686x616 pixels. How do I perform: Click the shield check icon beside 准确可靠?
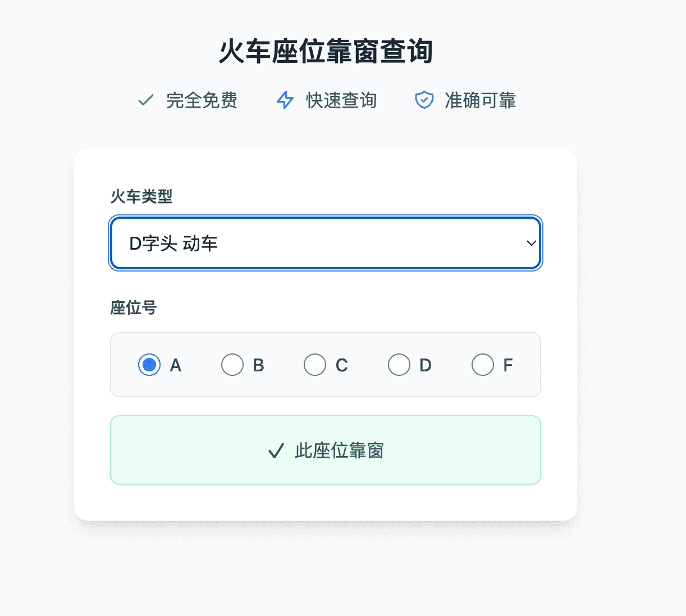(x=424, y=100)
